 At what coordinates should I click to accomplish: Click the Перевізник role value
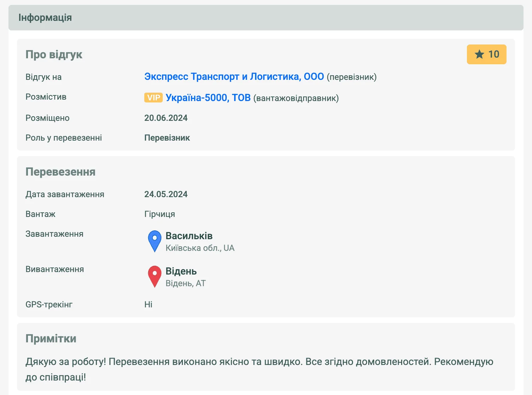click(167, 138)
